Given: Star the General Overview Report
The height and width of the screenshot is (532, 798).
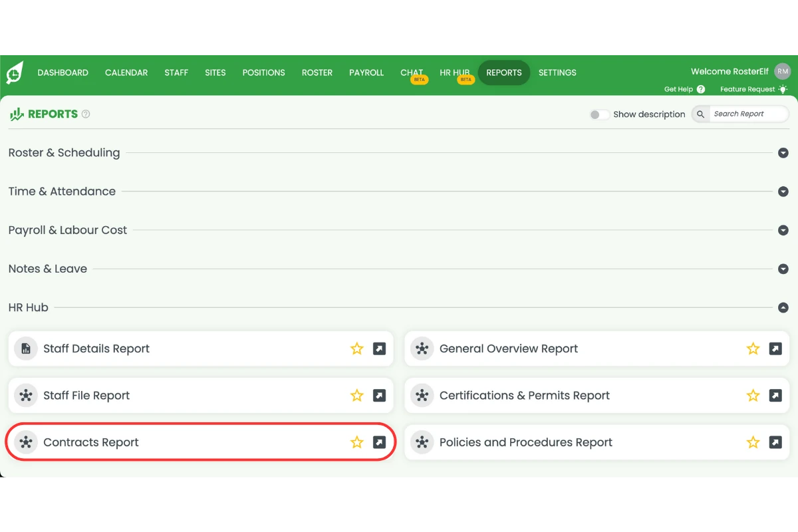Looking at the screenshot, I should 753,348.
